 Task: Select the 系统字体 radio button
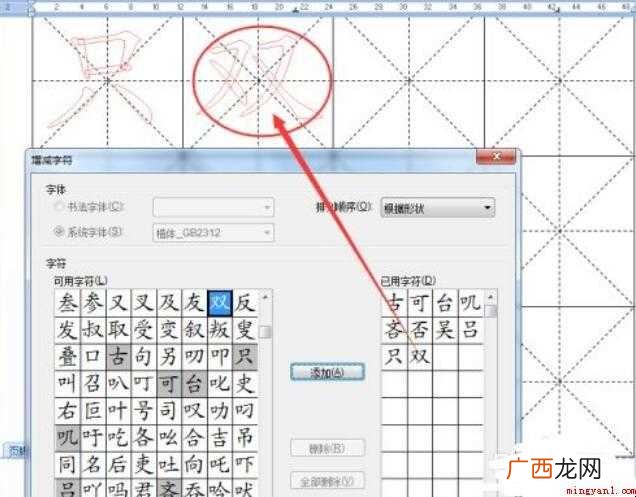point(59,232)
